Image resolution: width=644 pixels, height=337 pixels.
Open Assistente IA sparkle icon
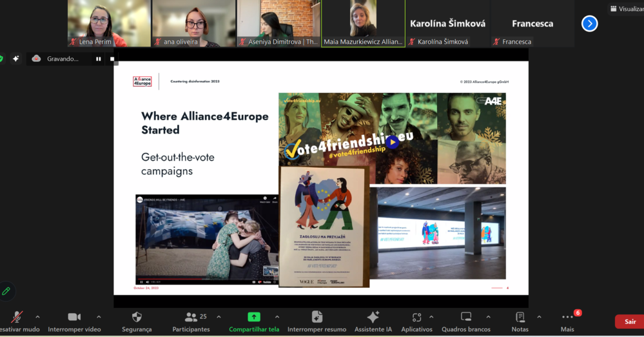click(x=373, y=317)
